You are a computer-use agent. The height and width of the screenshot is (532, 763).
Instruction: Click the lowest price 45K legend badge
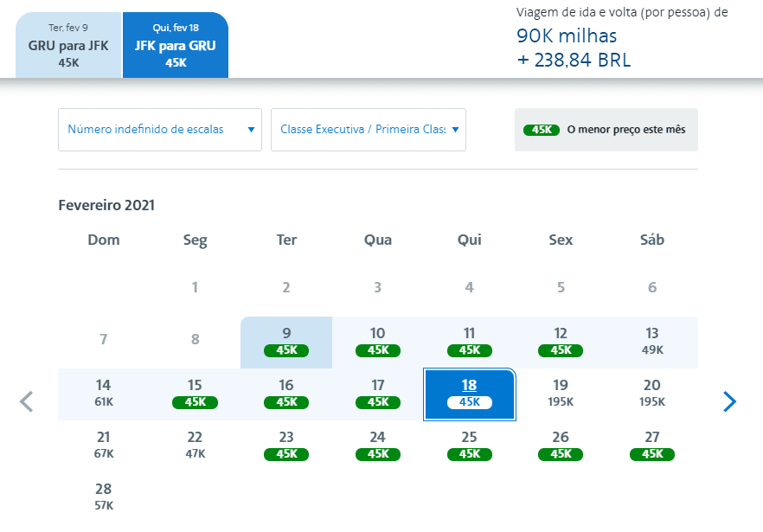pyautogui.click(x=542, y=130)
